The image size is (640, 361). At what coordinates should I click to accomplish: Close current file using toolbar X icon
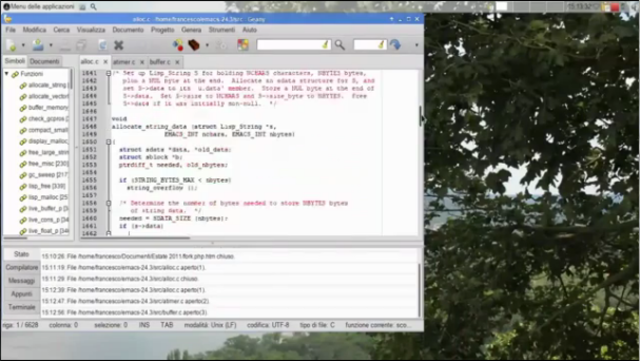pyautogui.click(x=119, y=45)
